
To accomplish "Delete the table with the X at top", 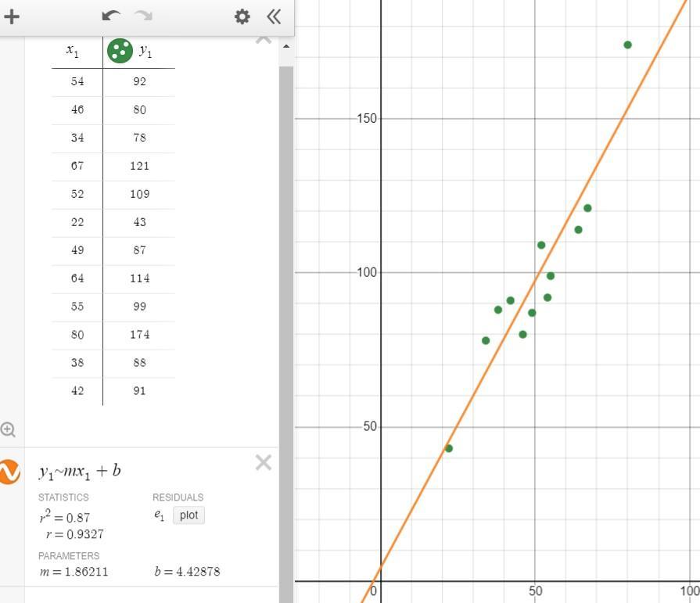I will pyautogui.click(x=264, y=40).
